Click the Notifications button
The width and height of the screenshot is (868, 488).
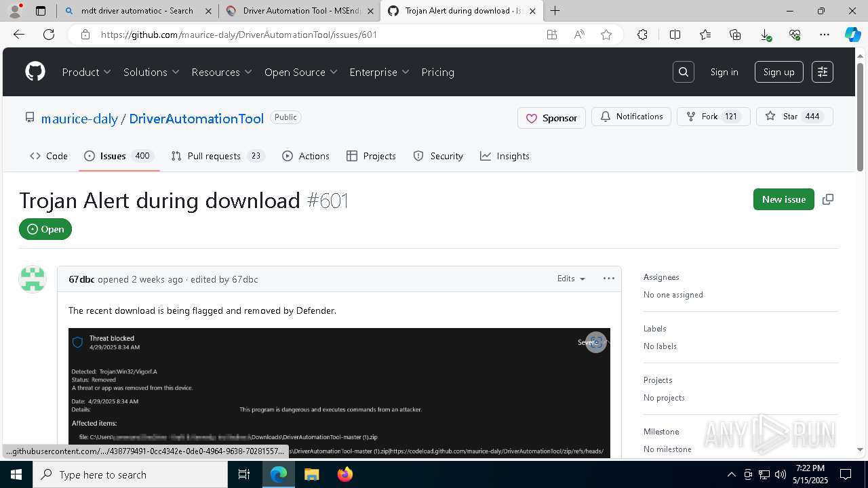pos(631,117)
